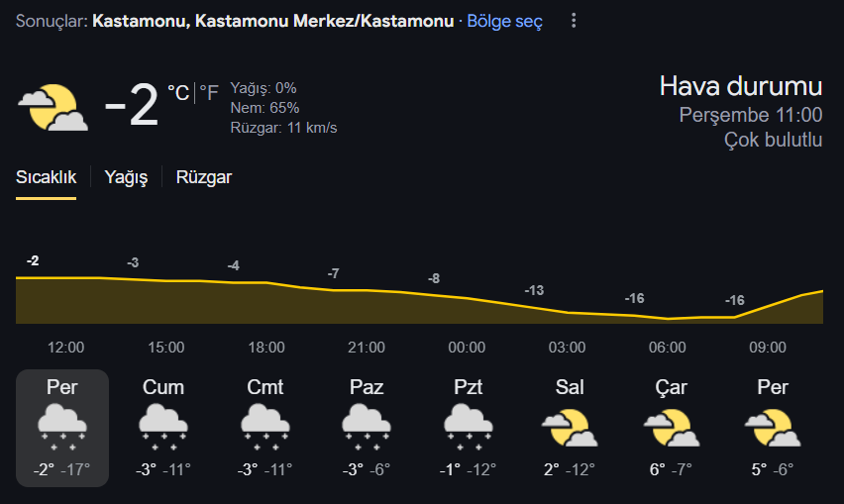Switch temperature unit to °C
This screenshot has height=504, width=844.
pyautogui.click(x=178, y=92)
